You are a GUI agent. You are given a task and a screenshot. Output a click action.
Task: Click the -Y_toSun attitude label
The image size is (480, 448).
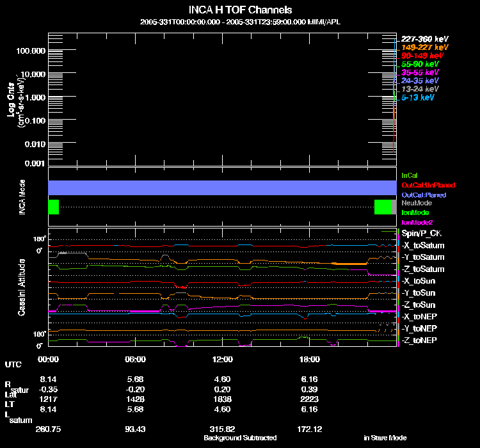click(419, 292)
